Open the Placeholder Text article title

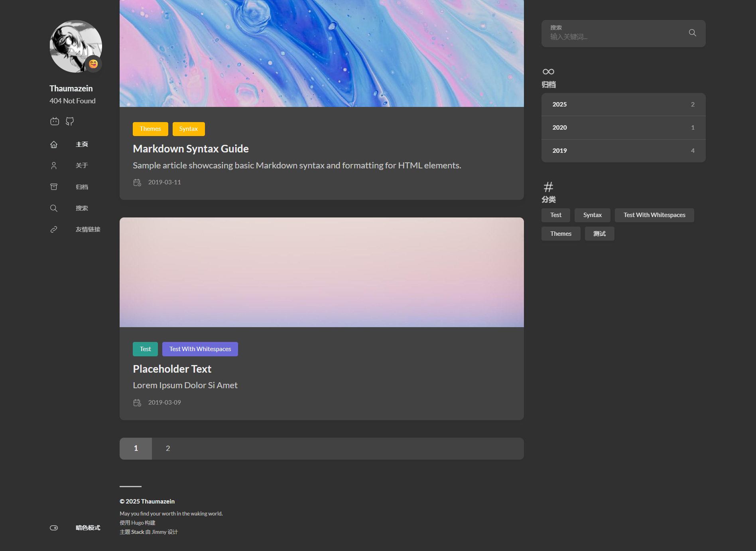(172, 369)
